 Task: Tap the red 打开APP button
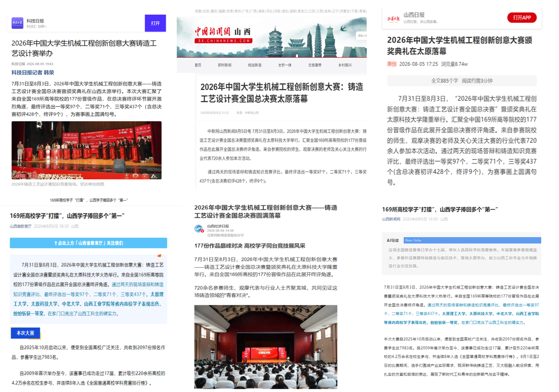pyautogui.click(x=522, y=18)
